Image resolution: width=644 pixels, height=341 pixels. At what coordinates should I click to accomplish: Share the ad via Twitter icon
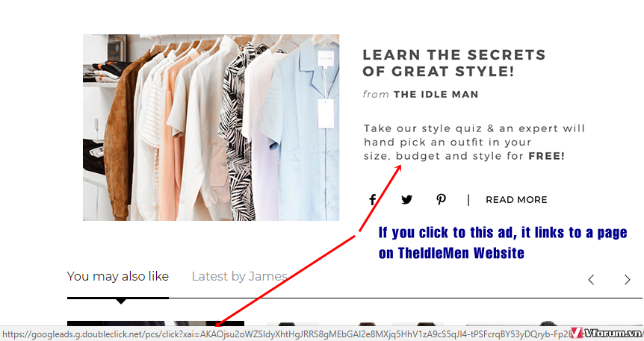[x=406, y=200]
